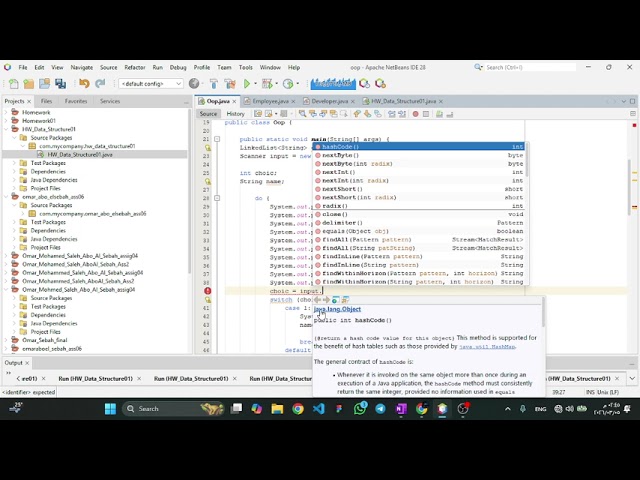Toggle Highlight Search in editor toolbar
The width and height of the screenshot is (640, 480).
[x=333, y=114]
